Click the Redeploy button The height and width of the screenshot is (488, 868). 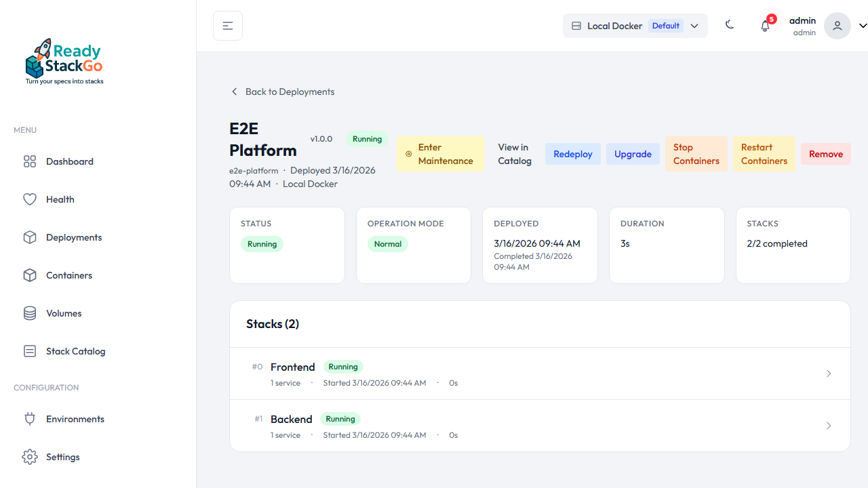[x=572, y=154]
